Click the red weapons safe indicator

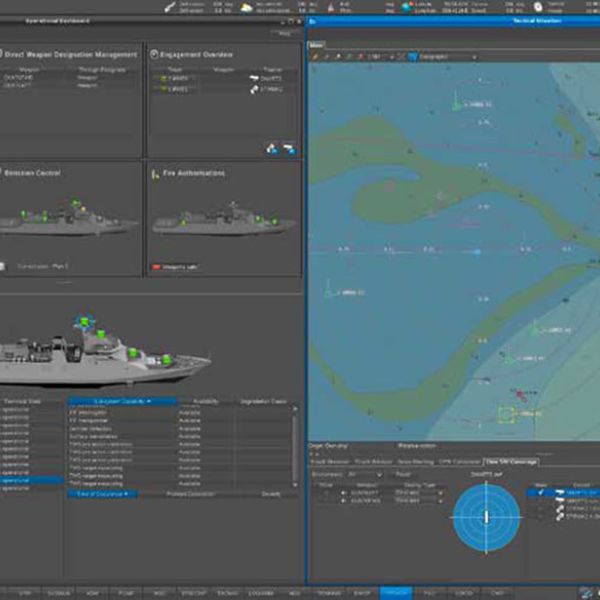[155, 267]
